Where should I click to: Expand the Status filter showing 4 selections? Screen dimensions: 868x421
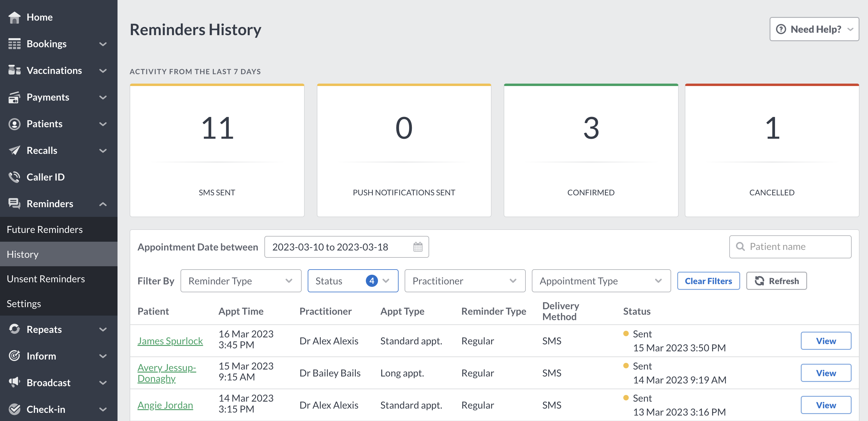(x=353, y=280)
